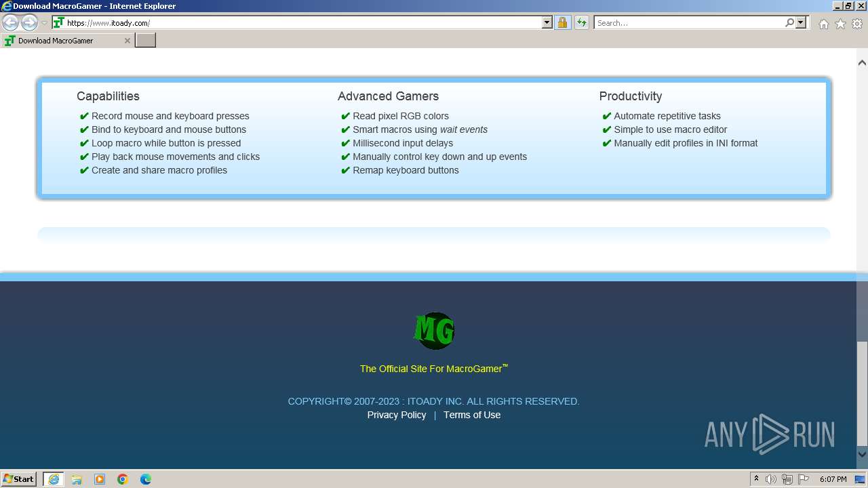The height and width of the screenshot is (488, 868).
Task: Click the scrollbar down arrow
Action: 862,454
